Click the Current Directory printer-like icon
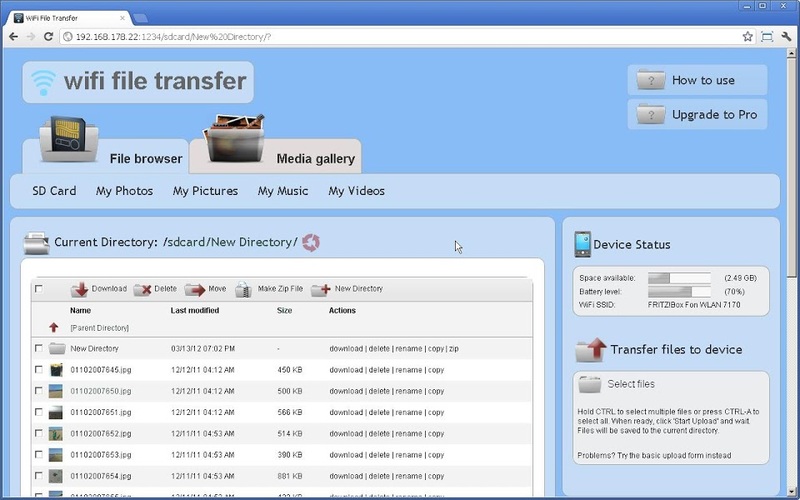The height and width of the screenshot is (500, 800). pos(36,243)
